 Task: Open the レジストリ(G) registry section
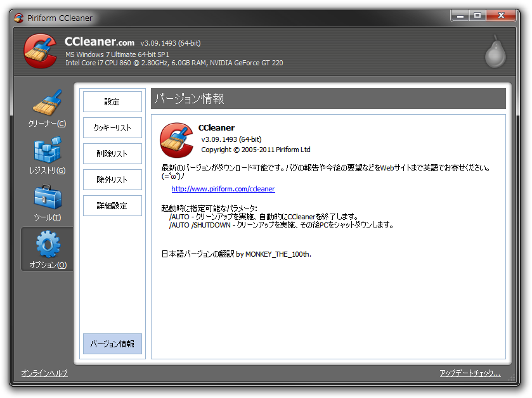[47, 156]
